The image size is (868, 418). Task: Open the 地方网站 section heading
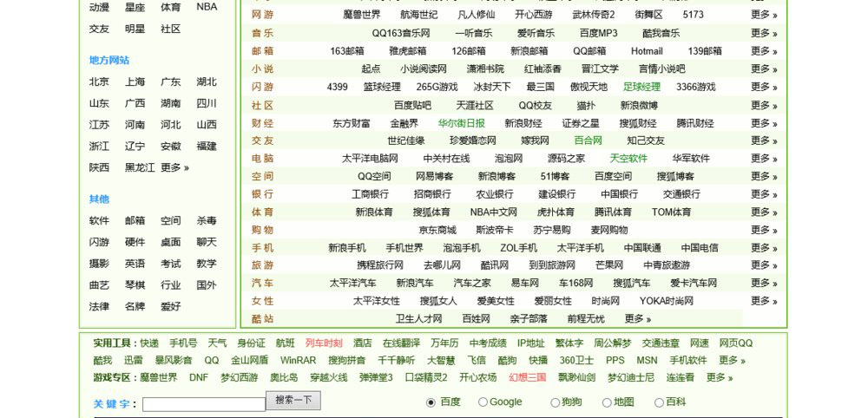(109, 60)
